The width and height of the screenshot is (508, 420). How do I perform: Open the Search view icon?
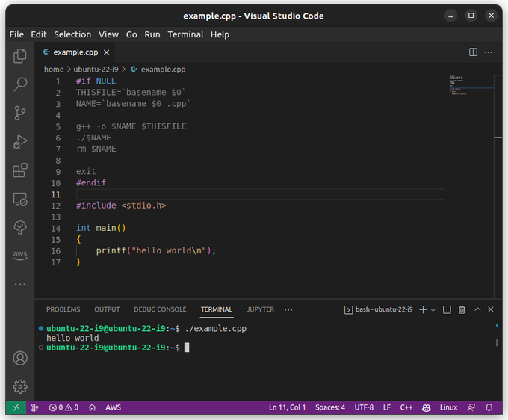[20, 84]
